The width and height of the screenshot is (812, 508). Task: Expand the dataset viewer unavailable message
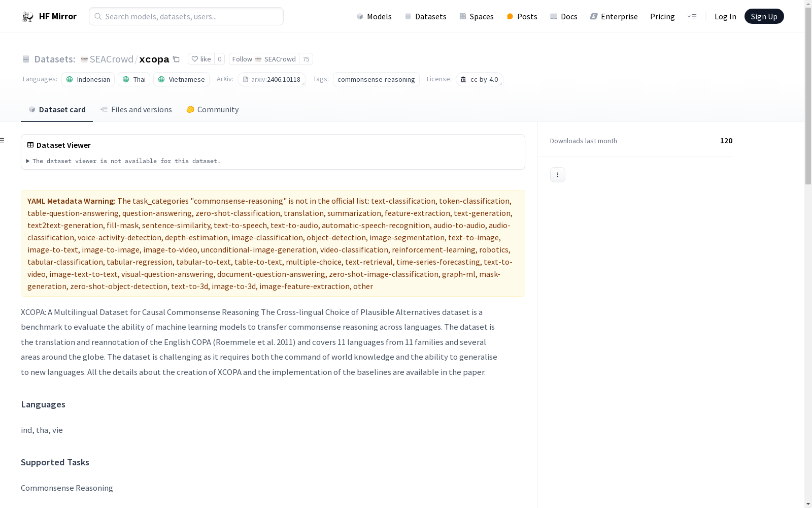click(123, 161)
